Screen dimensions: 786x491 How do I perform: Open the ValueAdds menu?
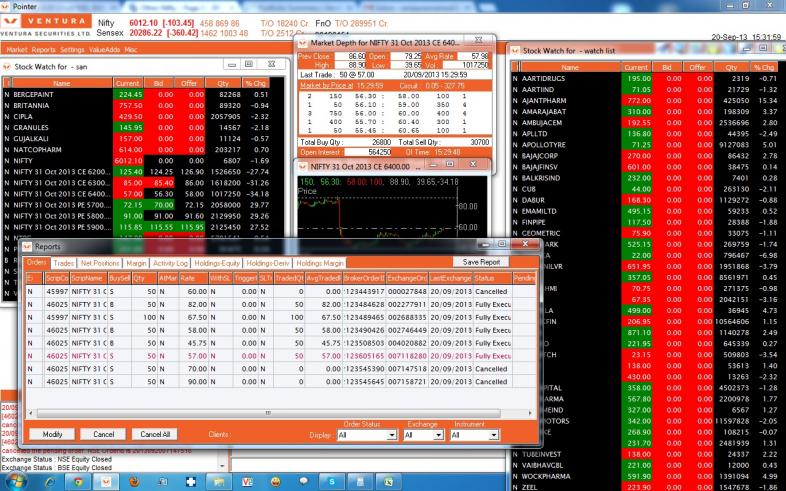[104, 50]
